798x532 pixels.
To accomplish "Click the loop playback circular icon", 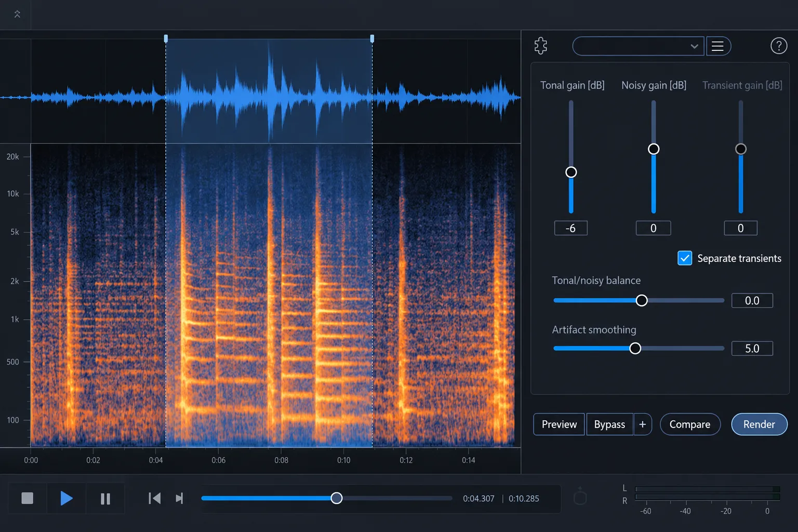I will 580,497.
